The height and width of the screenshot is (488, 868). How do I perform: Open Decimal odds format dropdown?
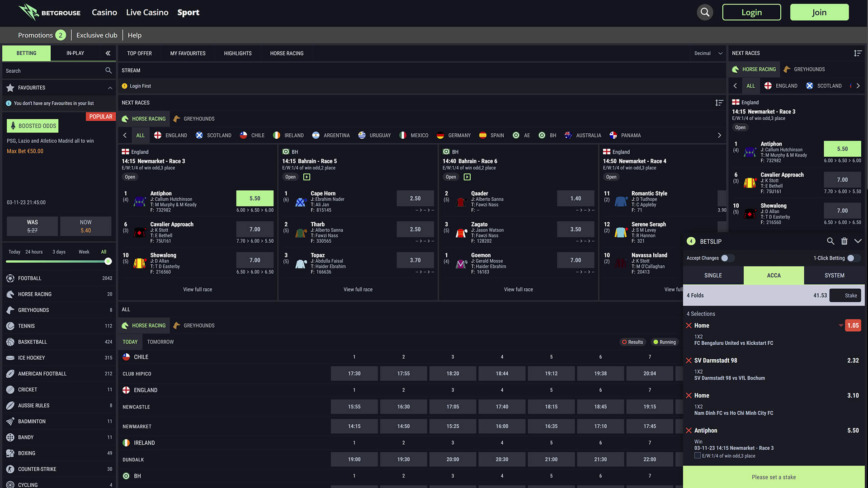point(708,53)
